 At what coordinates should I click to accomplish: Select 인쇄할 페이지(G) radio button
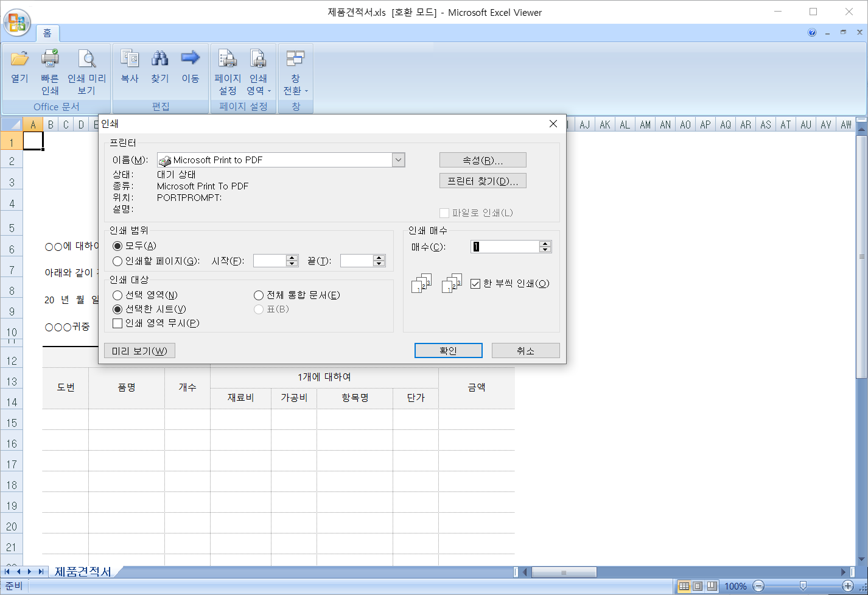coord(117,261)
